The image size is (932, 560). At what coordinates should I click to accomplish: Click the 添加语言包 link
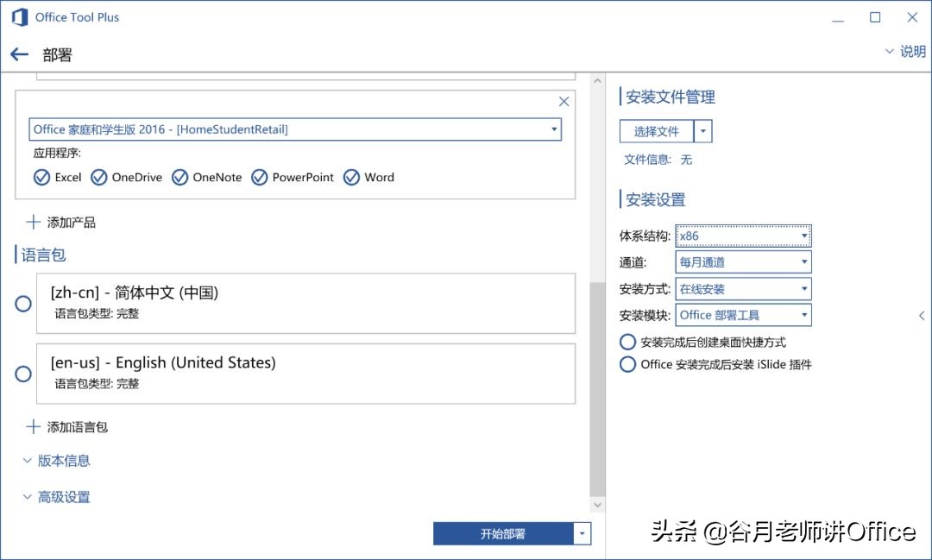pos(78,427)
